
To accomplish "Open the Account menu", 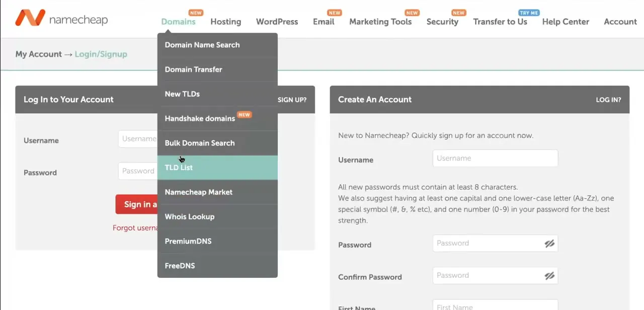I will click(620, 22).
